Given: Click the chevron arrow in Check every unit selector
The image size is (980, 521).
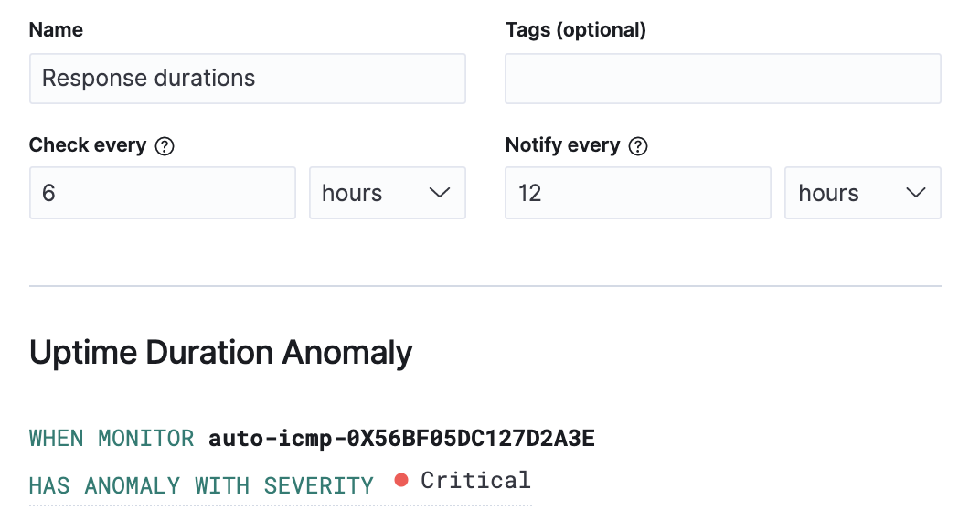Looking at the screenshot, I should [x=440, y=193].
